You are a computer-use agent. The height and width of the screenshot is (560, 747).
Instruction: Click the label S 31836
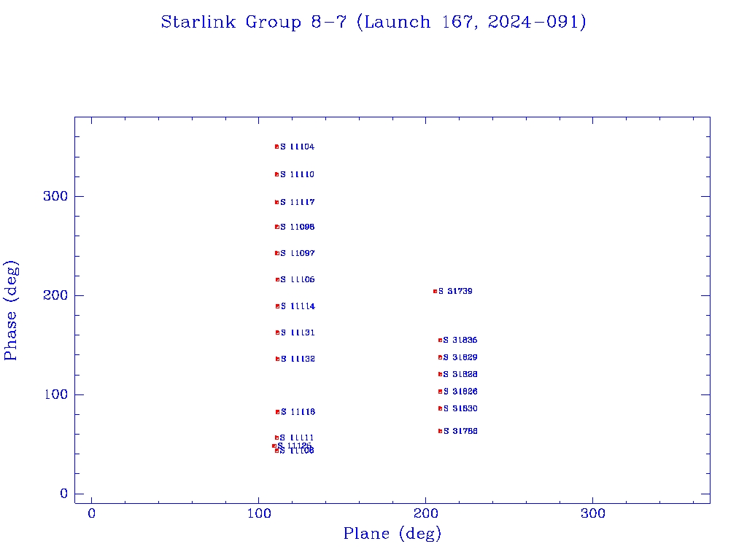460,340
